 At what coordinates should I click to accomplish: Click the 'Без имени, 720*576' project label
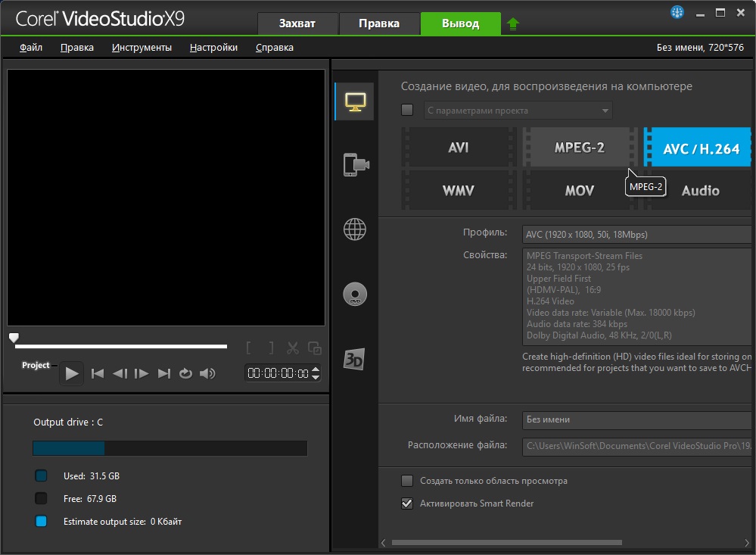pos(700,47)
